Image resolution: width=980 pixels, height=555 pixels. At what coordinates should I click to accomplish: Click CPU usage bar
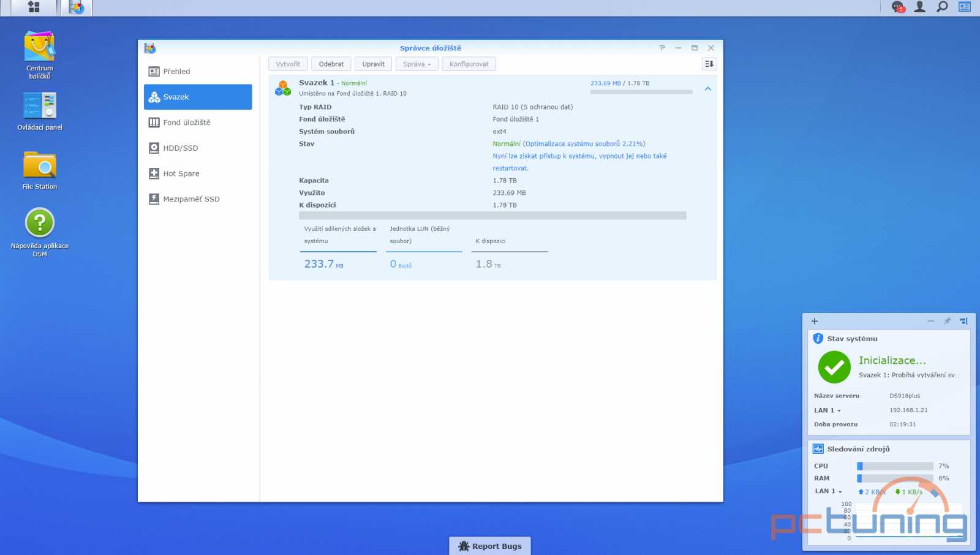895,466
